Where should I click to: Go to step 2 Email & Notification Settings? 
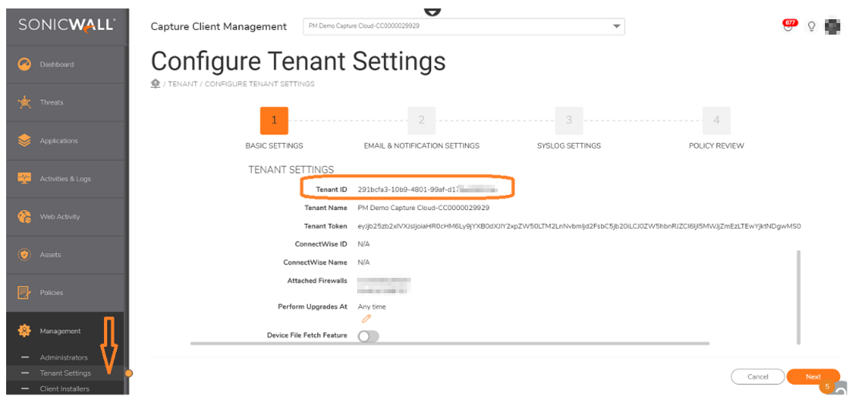421,121
